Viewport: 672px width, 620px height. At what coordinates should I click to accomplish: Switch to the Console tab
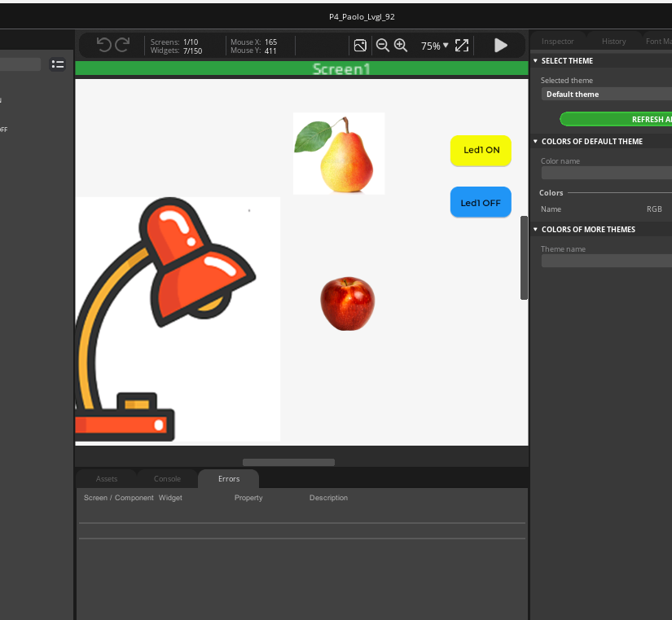[x=167, y=479]
